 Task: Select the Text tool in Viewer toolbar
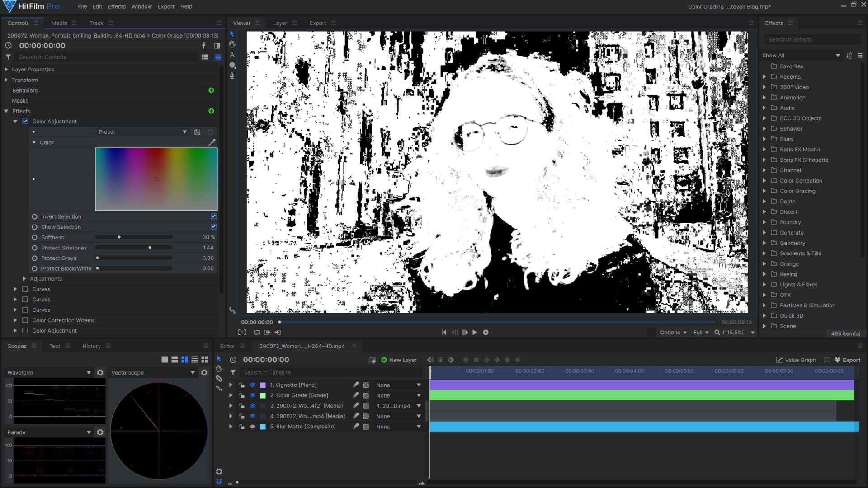[232, 55]
